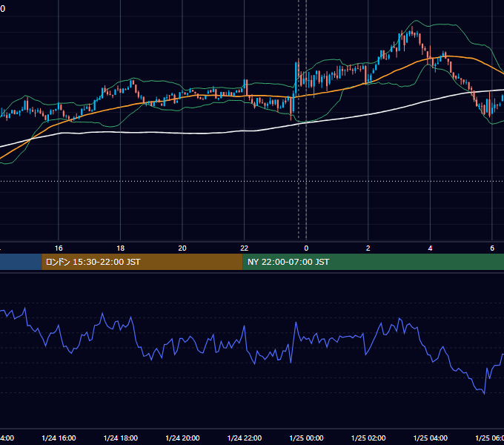Click the 1/25 04:00 date label
This screenshot has width=504, height=445.
(431, 438)
